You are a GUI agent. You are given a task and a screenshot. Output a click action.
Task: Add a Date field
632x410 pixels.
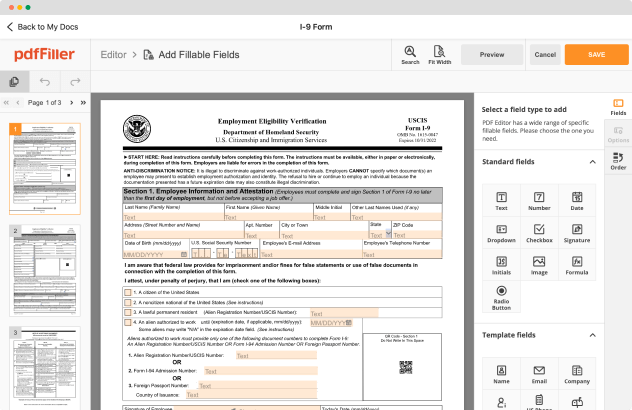pos(577,201)
